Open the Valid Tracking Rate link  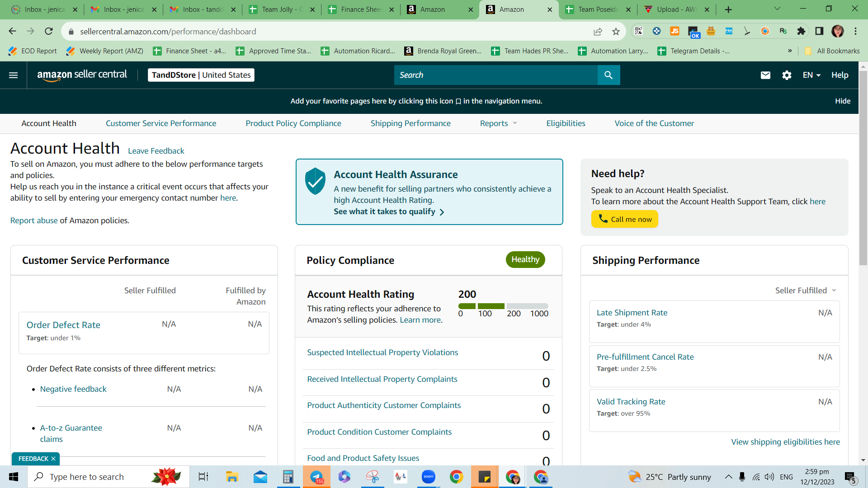pos(631,402)
